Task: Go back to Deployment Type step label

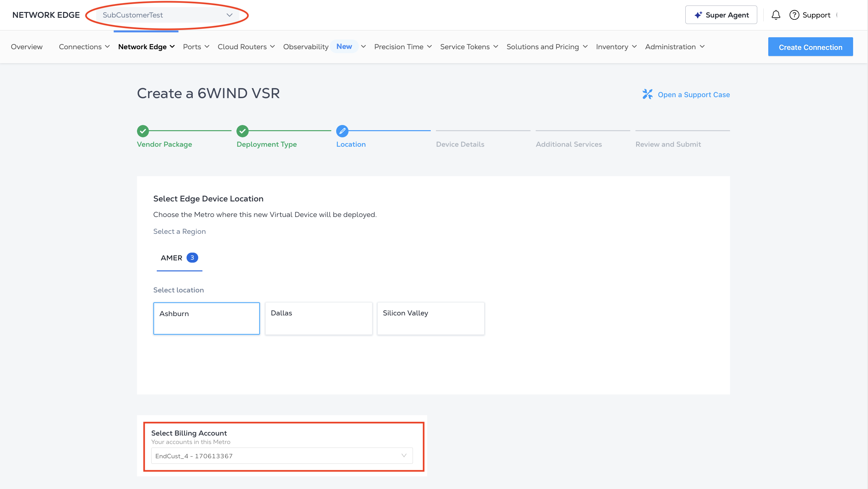Action: 267,144
